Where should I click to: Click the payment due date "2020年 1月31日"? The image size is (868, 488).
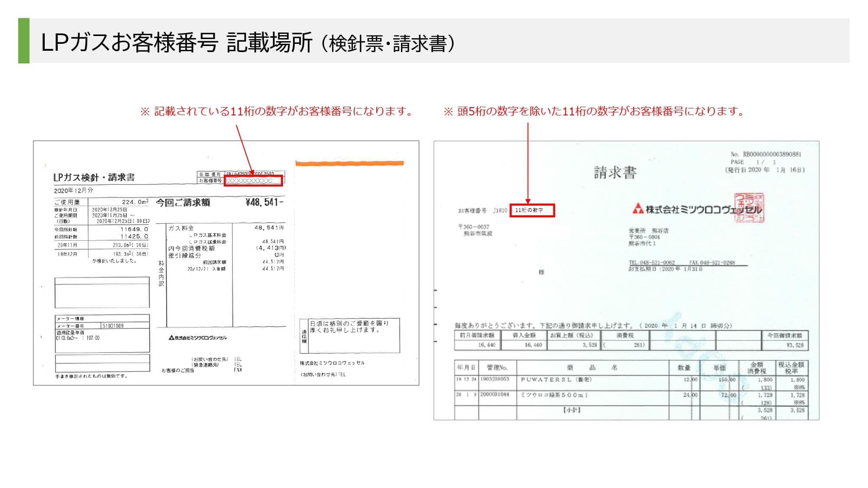(x=682, y=269)
